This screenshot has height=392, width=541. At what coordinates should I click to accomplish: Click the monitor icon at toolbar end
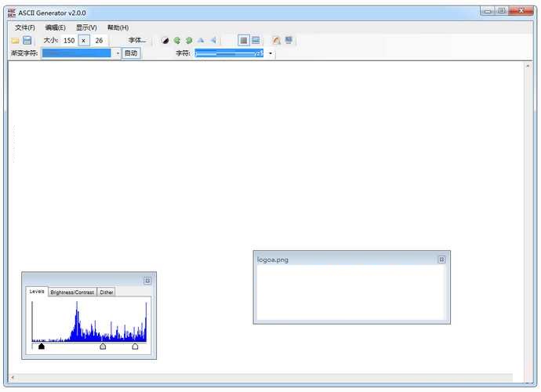coord(289,40)
